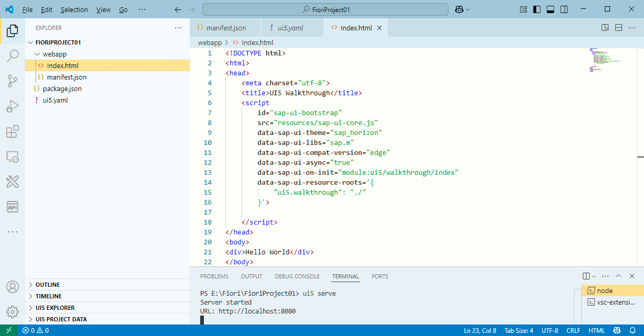Open the Explorer view in the activity bar
644x336 pixels.
pyautogui.click(x=13, y=31)
